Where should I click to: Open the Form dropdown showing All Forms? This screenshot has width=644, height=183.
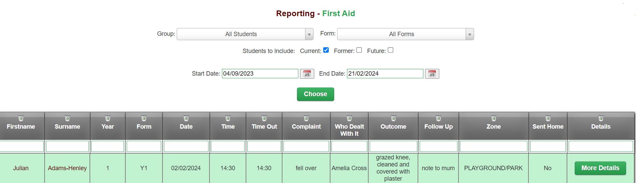tap(405, 34)
